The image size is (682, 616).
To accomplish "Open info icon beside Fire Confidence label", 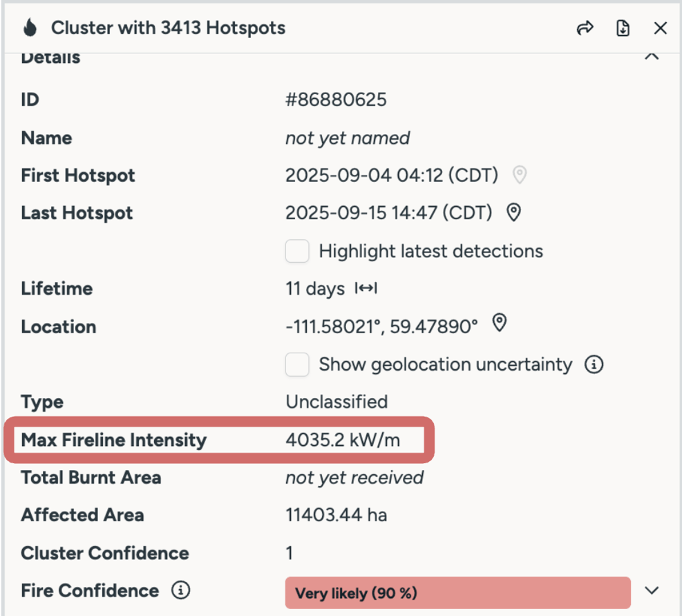I will (x=180, y=590).
